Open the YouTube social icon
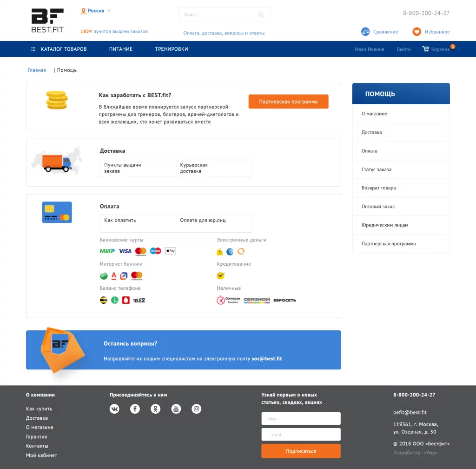 pyautogui.click(x=176, y=409)
